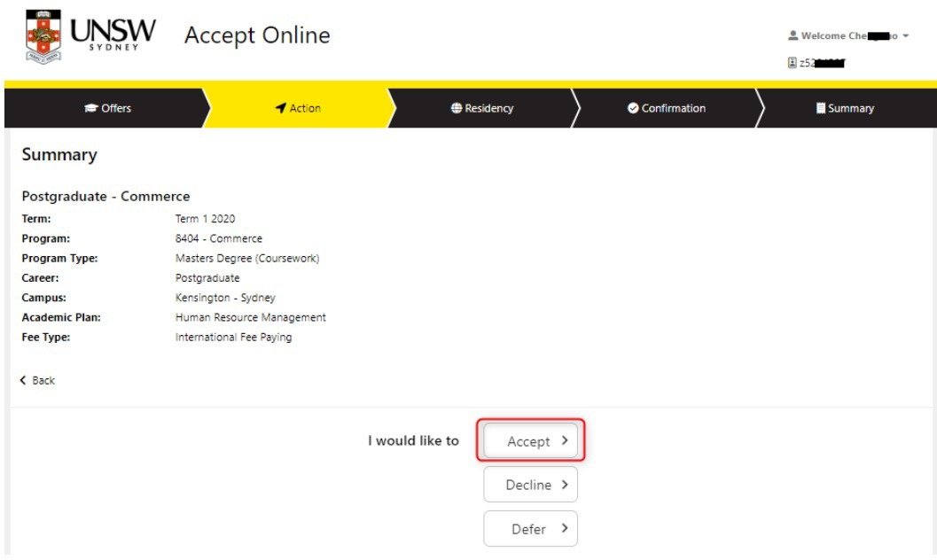Image resolution: width=937 pixels, height=560 pixels.
Task: Click the document icon beside Summary
Action: coord(821,108)
